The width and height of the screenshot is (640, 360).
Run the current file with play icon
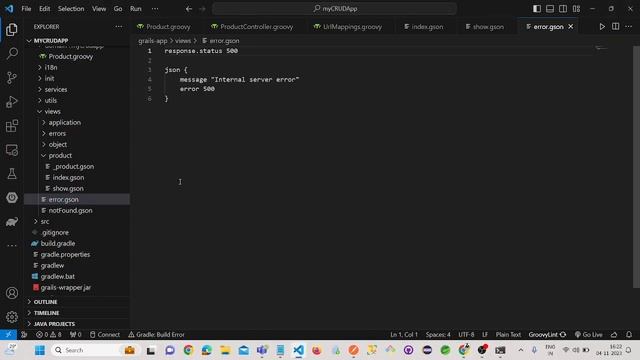coord(602,27)
